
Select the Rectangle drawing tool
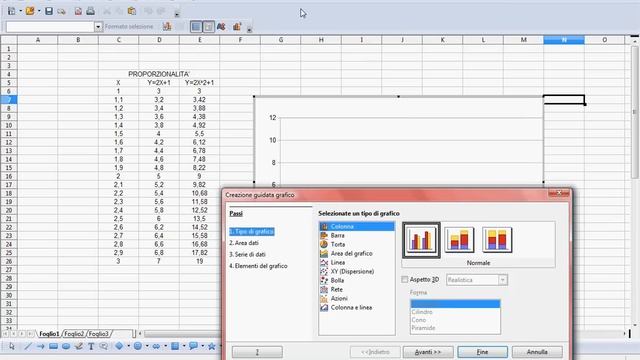tap(53, 347)
